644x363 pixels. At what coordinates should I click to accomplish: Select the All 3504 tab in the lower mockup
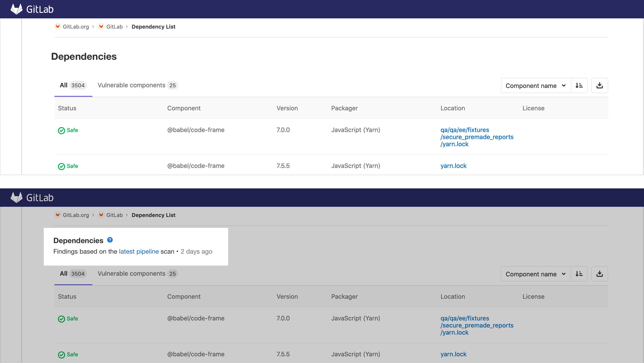pyautogui.click(x=73, y=274)
